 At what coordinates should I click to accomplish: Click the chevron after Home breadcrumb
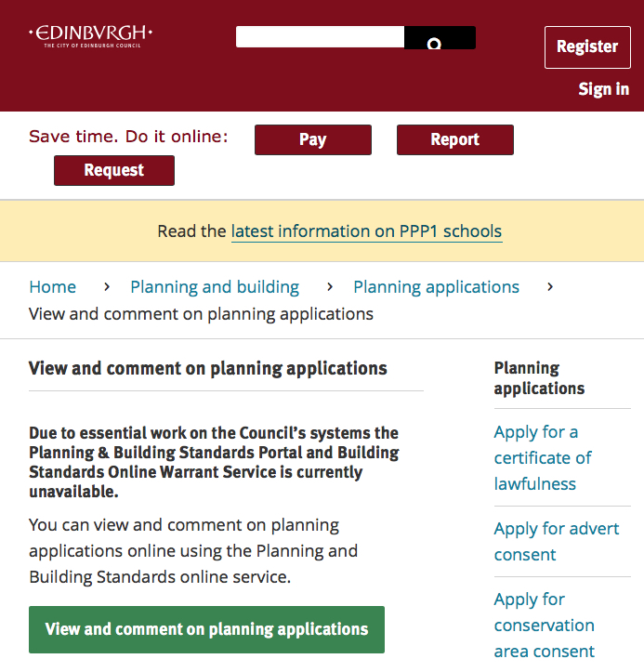107,287
